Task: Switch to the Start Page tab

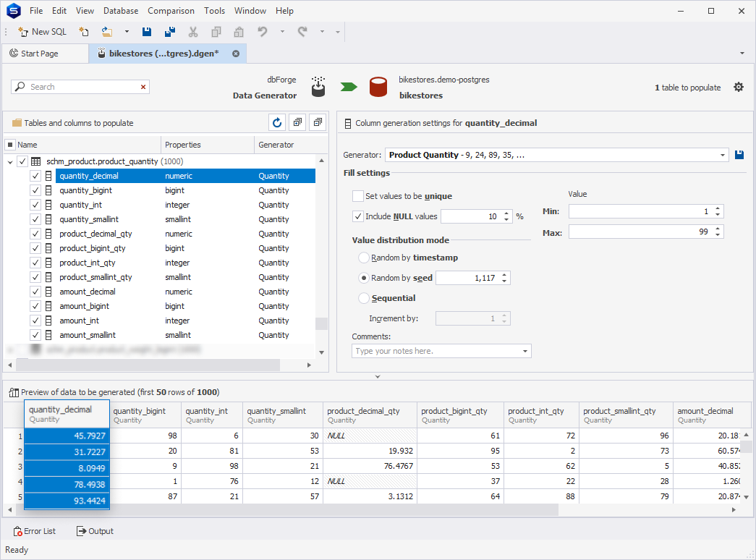Action: [46, 54]
